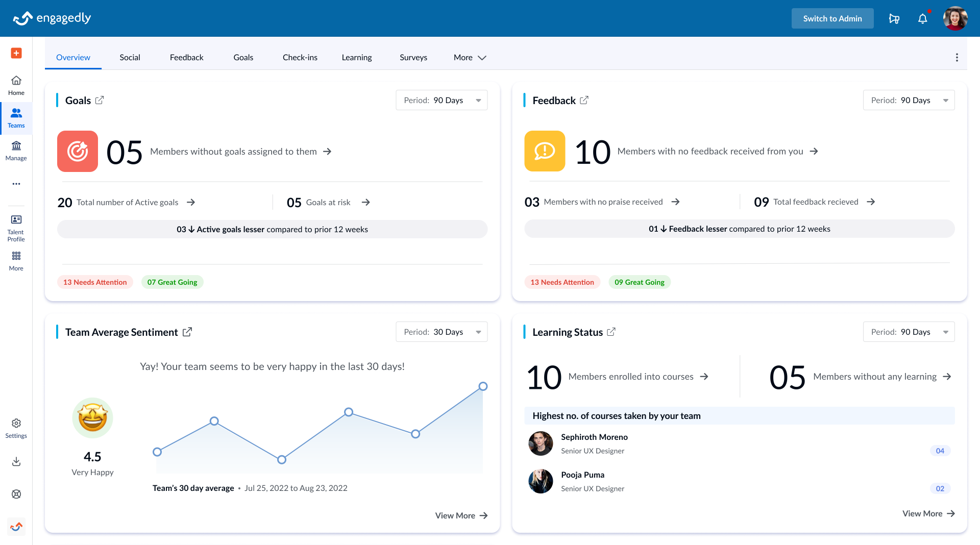The height and width of the screenshot is (545, 980).
Task: Switch to the Surveys tab
Action: (x=413, y=58)
